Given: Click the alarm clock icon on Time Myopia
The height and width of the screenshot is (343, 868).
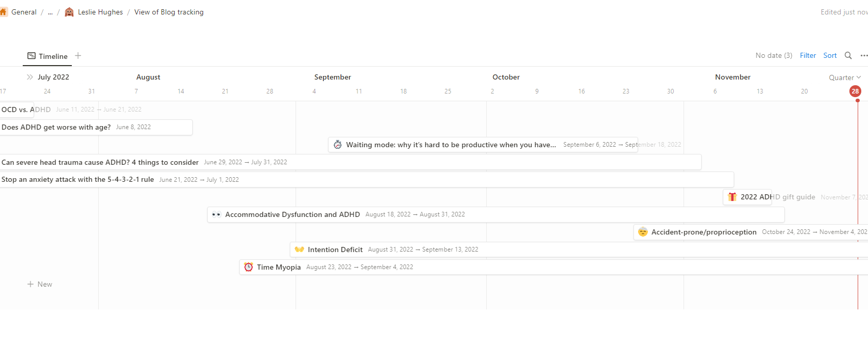Looking at the screenshot, I should [x=249, y=267].
